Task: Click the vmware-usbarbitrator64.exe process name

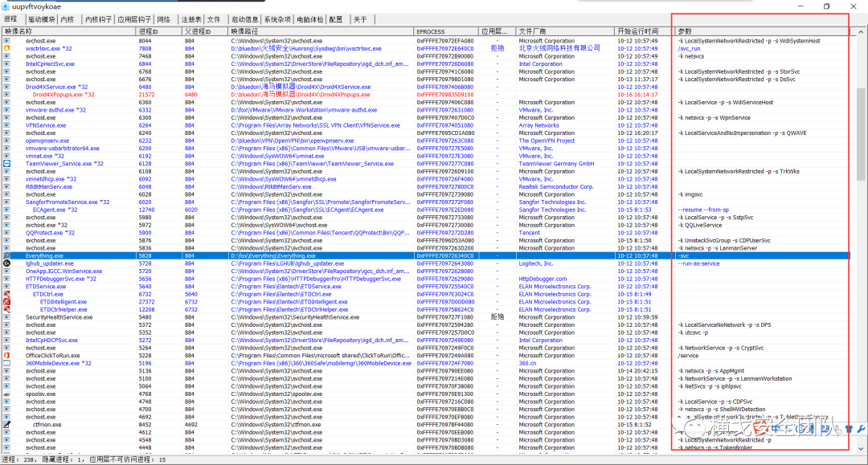Action: (63, 149)
